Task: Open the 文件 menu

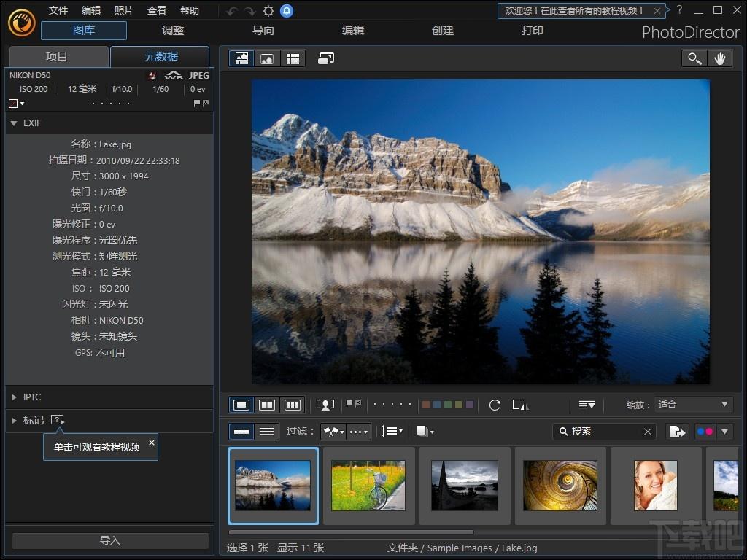Action: [58, 10]
